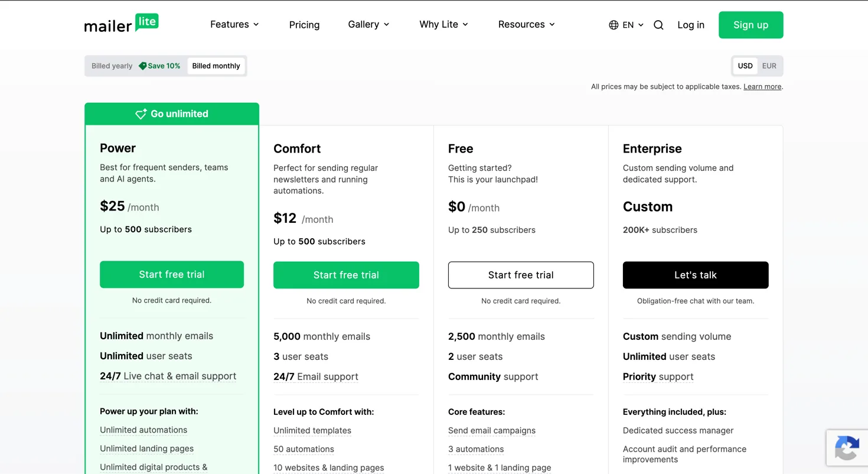Expand the Why Lite menu
This screenshot has height=474, width=868.
[x=443, y=24]
